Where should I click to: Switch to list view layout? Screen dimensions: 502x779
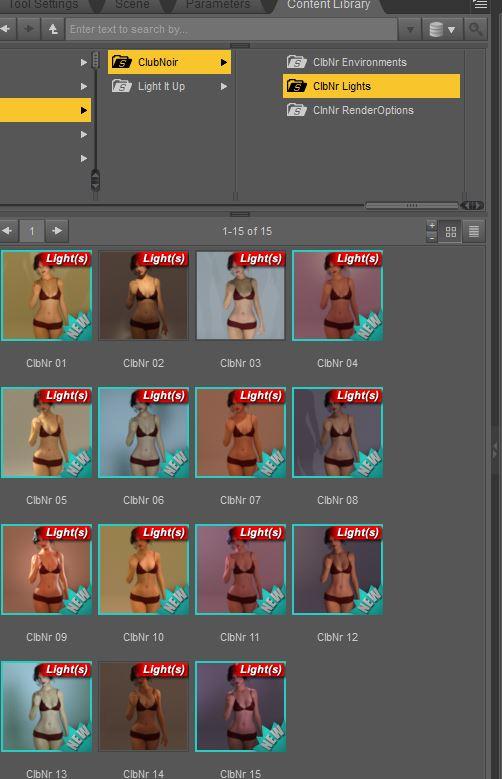(x=474, y=232)
